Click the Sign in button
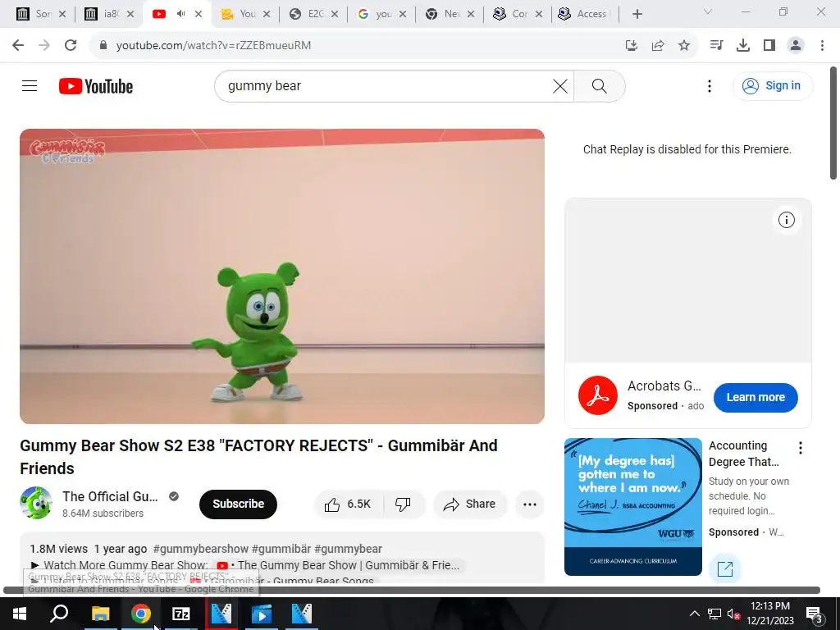The width and height of the screenshot is (840, 630). [773, 85]
